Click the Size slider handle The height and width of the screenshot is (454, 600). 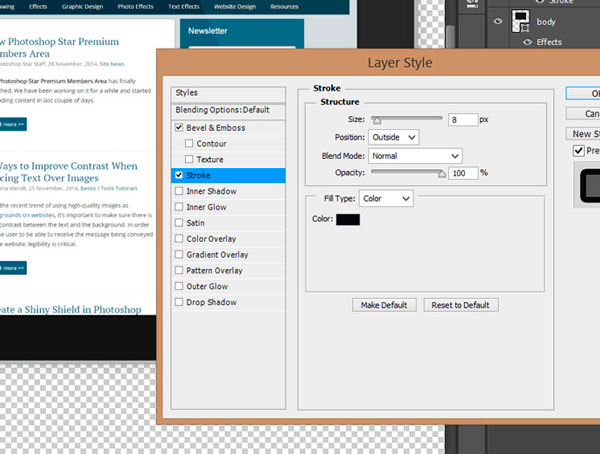point(377,121)
